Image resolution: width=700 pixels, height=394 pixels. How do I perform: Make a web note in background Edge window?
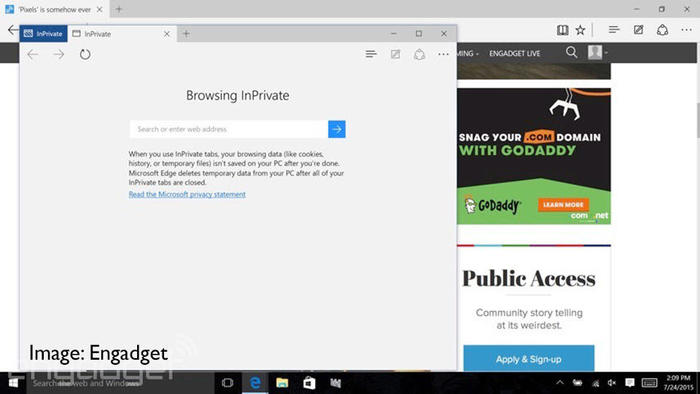click(638, 30)
